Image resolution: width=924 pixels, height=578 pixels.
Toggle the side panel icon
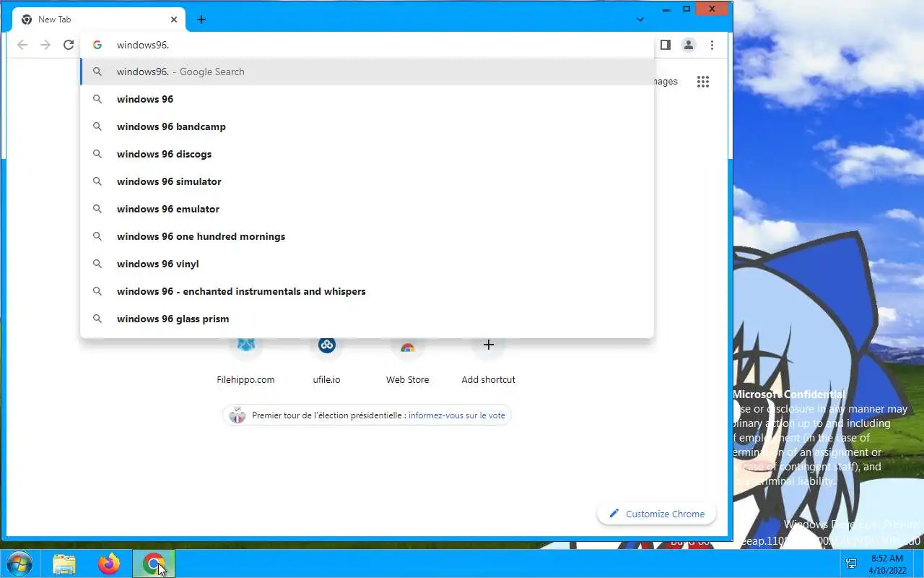click(x=666, y=45)
